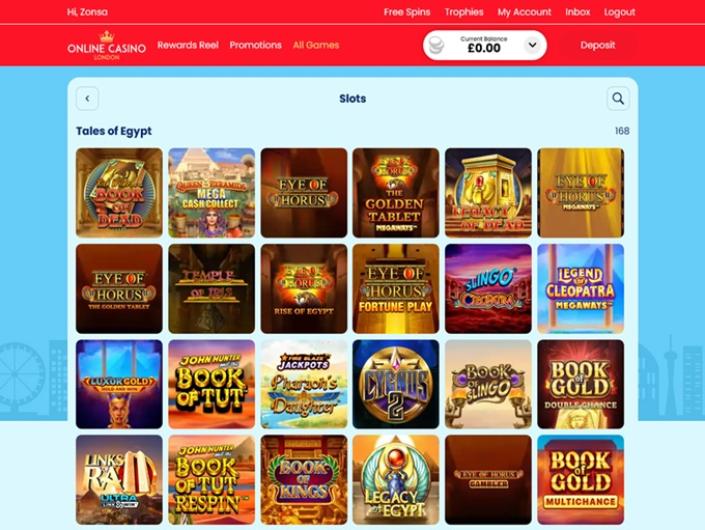Click the Logout link
Viewport: 705px width, 530px height.
(620, 12)
